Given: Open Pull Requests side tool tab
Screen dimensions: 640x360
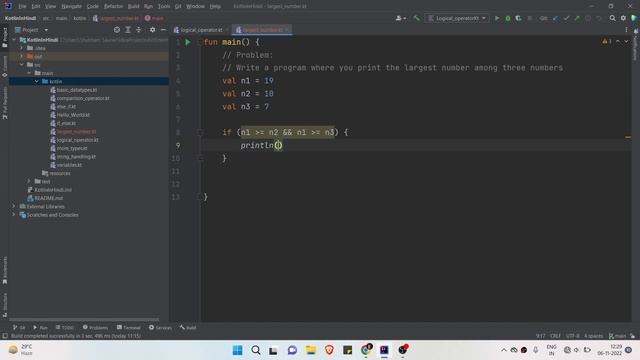Looking at the screenshot, I should tap(4, 103).
